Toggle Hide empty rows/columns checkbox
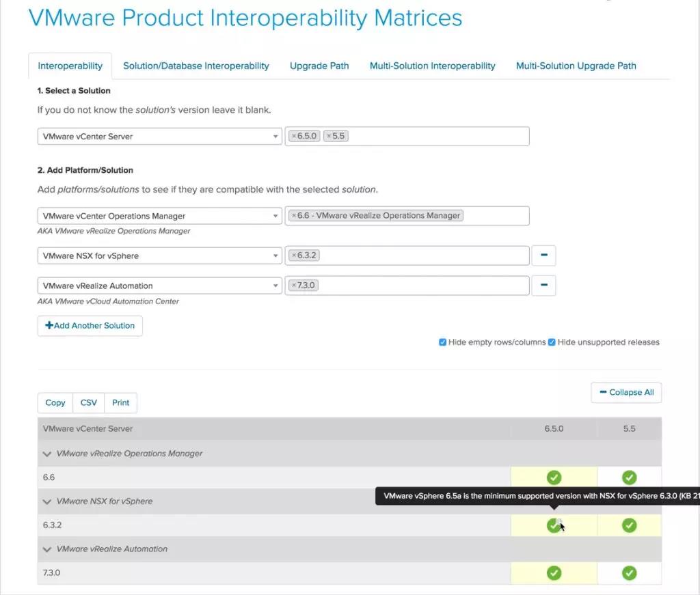The image size is (700, 595). (442, 342)
